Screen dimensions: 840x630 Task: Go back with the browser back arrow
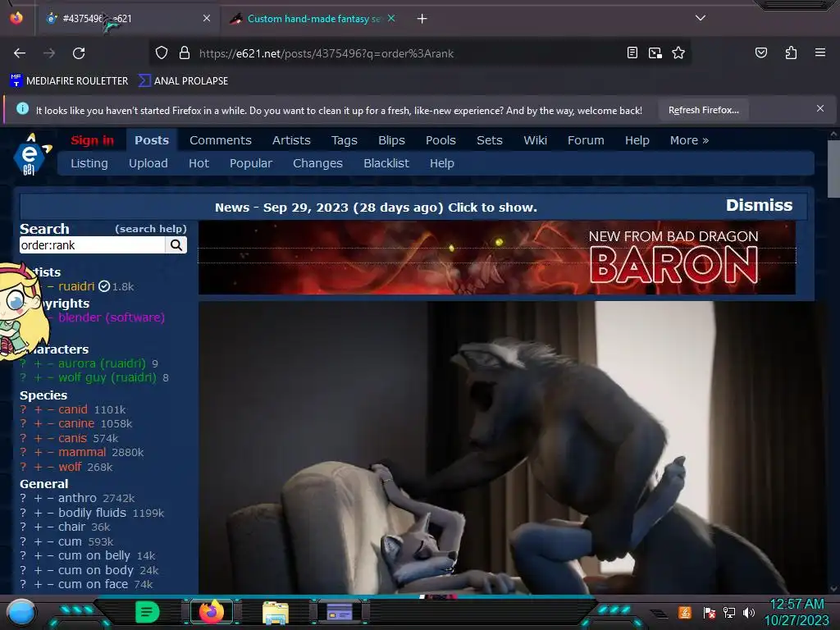[x=20, y=53]
